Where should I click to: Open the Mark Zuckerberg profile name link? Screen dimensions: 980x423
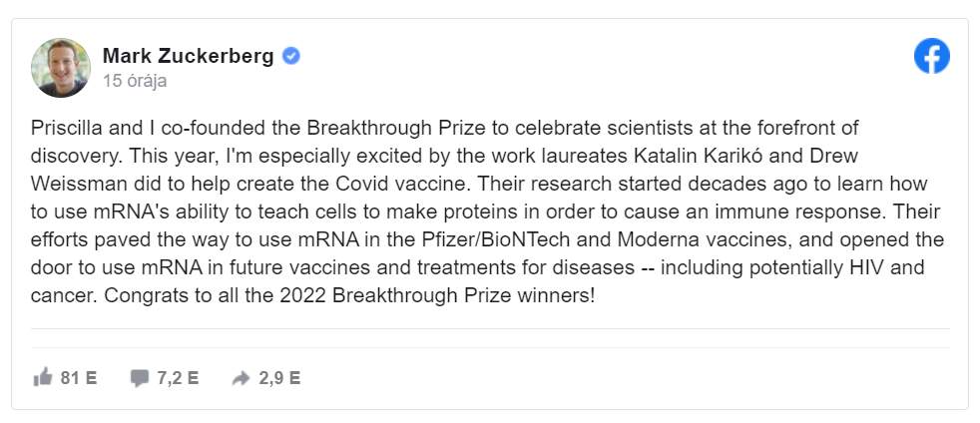pos(189,56)
